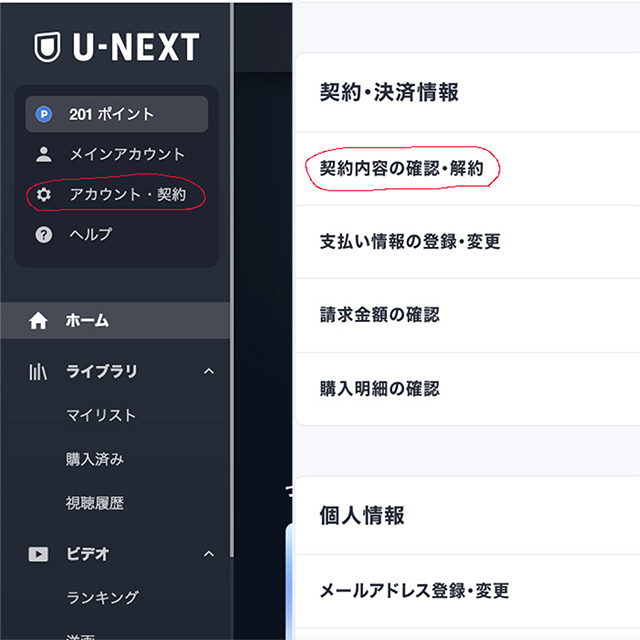Open メールアドレス登録・変更 link
Screen dimensions: 640x640
coord(414,591)
